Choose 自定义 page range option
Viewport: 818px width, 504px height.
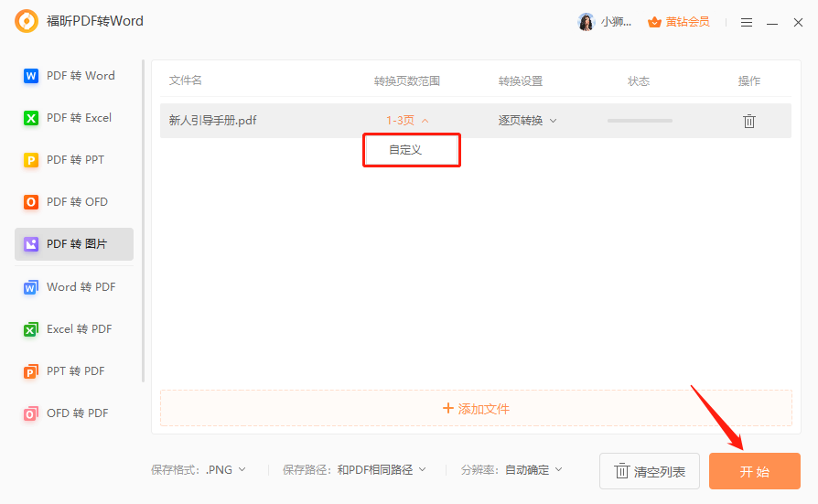412,150
